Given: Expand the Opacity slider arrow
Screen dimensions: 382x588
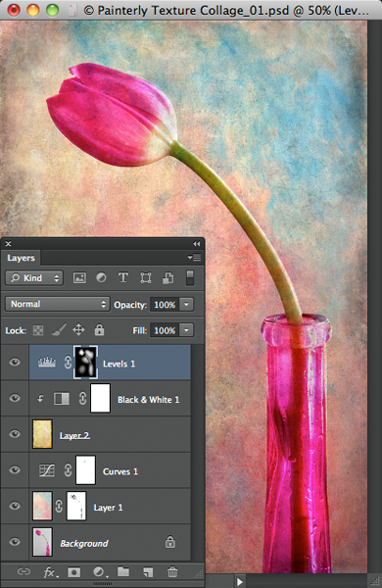Looking at the screenshot, I should click(x=186, y=304).
